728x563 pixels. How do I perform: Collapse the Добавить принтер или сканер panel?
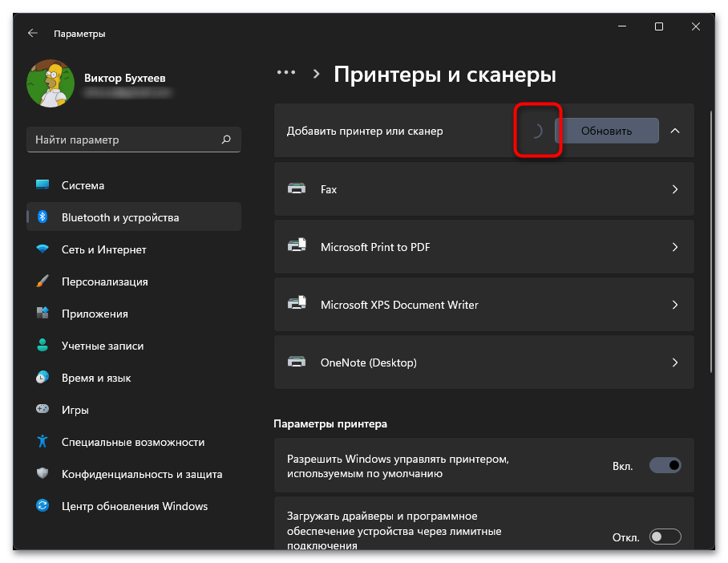coord(675,131)
